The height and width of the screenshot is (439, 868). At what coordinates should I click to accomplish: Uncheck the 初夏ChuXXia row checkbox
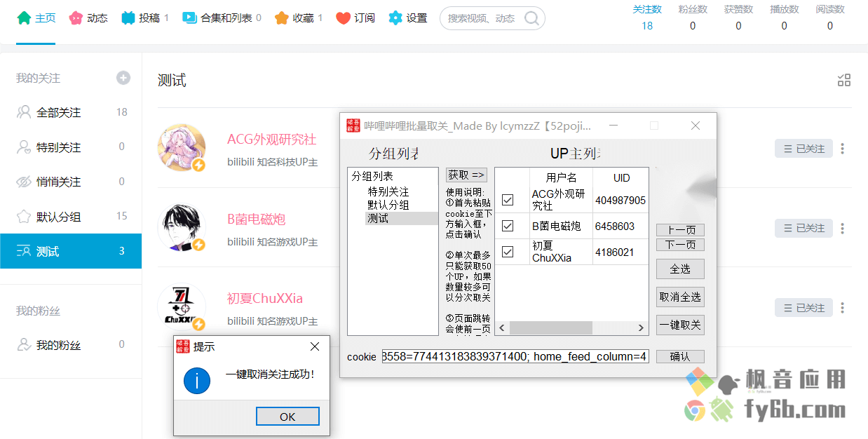508,252
